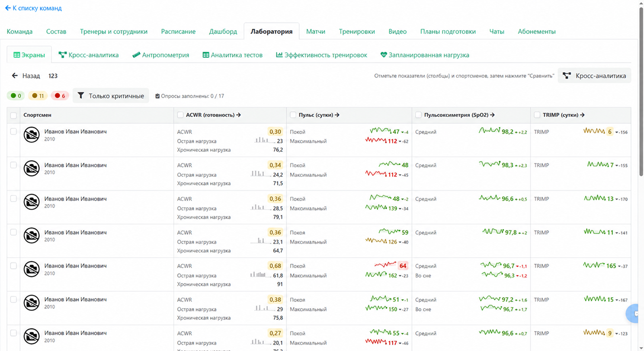The image size is (644, 351).
Task: Click the avatar of the athlete with ACWR 0,38
Action: 31,303
